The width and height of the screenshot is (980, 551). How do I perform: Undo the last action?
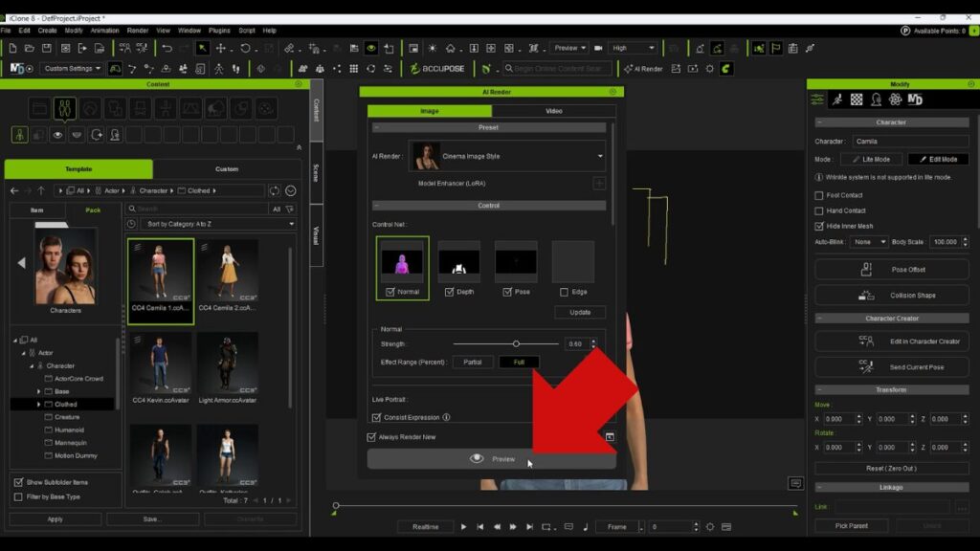coord(167,48)
